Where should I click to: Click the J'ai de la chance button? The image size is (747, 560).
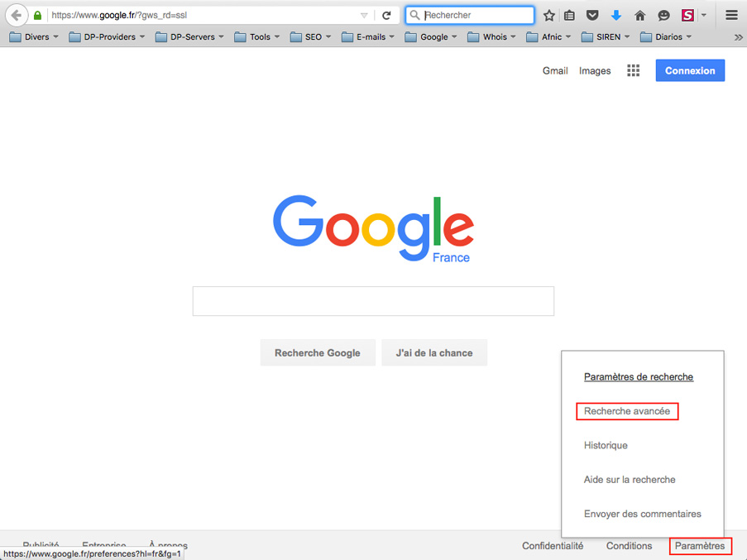click(434, 353)
